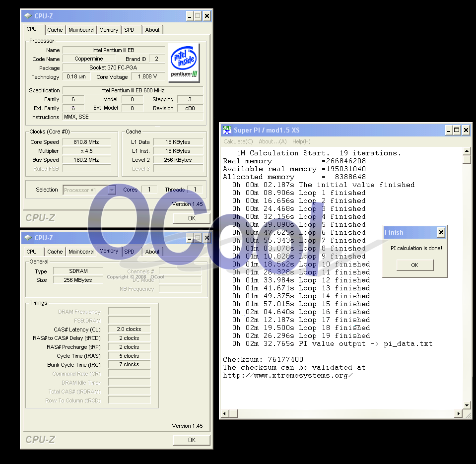Image resolution: width=476 pixels, height=464 pixels.
Task: Click the Core Voltage 1.808 V value
Action: 148,76
